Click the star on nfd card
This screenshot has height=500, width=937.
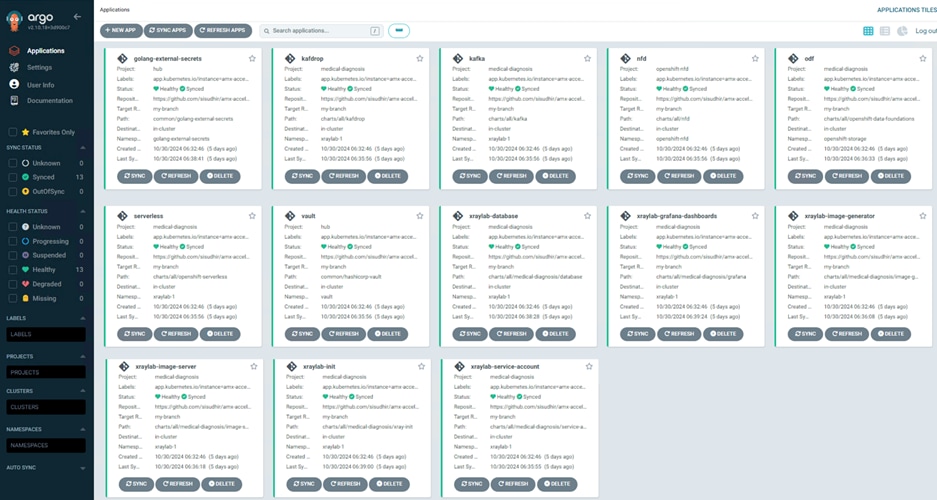tap(755, 59)
